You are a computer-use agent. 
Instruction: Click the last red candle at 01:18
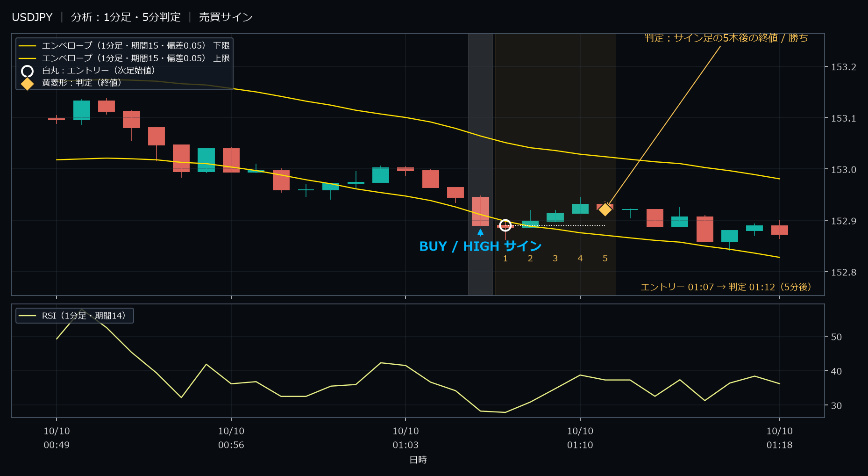click(780, 230)
